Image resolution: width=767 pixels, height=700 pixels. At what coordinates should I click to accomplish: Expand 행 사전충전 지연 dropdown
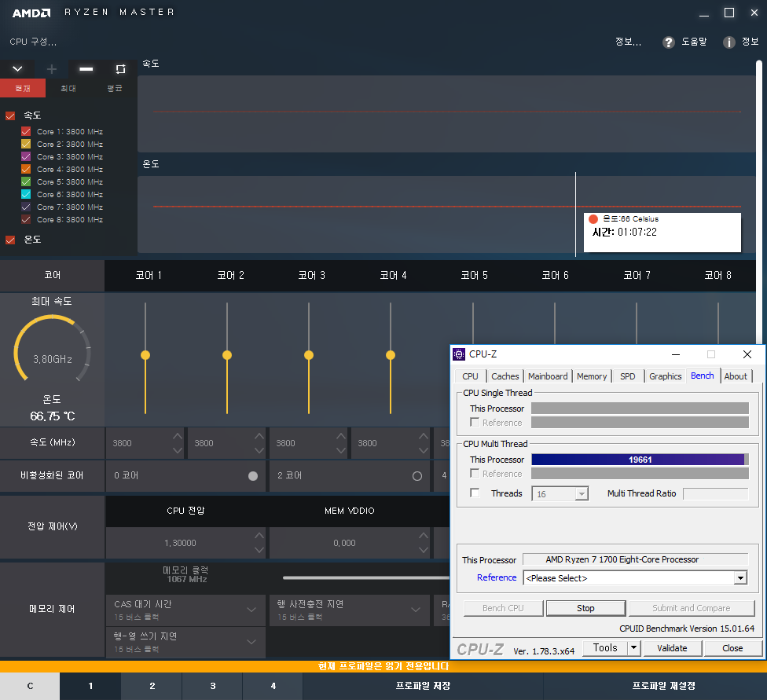coord(416,610)
